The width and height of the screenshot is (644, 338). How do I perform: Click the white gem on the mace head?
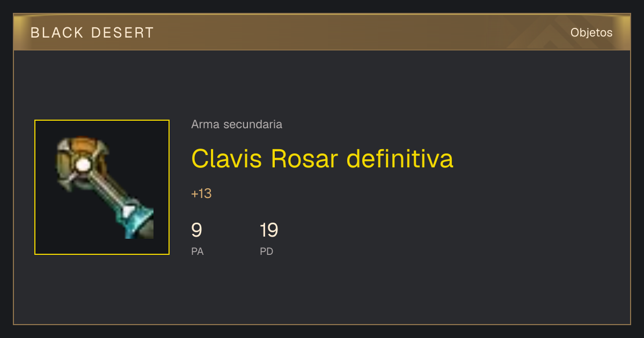(83, 165)
